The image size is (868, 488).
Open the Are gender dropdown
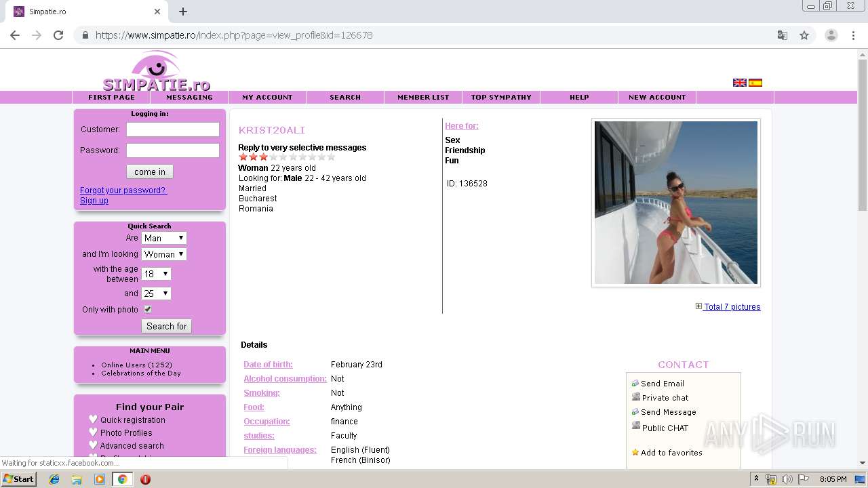click(x=164, y=238)
